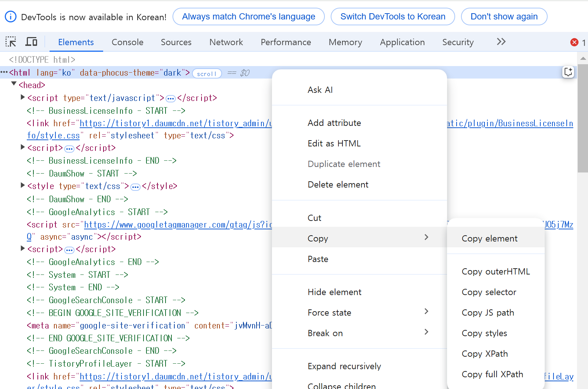Screen dimensions: 588x389
Task: Expand the script text/javascript ellipsis badge
Action: click(x=171, y=98)
